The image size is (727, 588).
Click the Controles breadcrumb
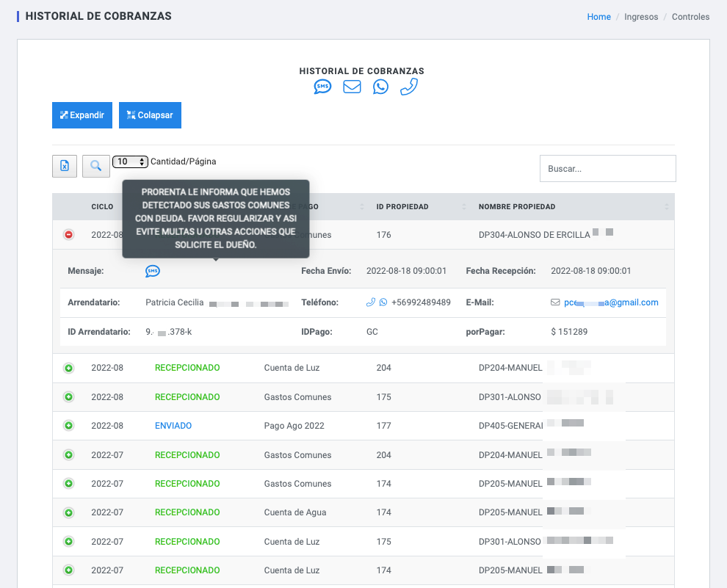690,17
